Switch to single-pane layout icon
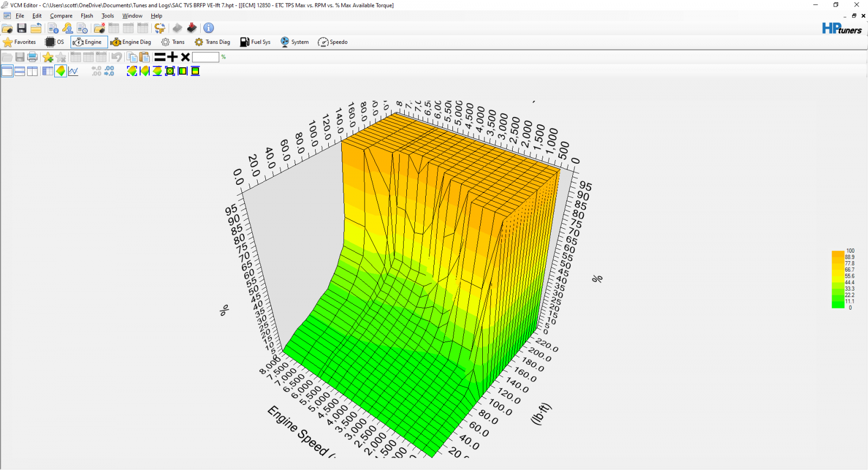 (x=7, y=71)
